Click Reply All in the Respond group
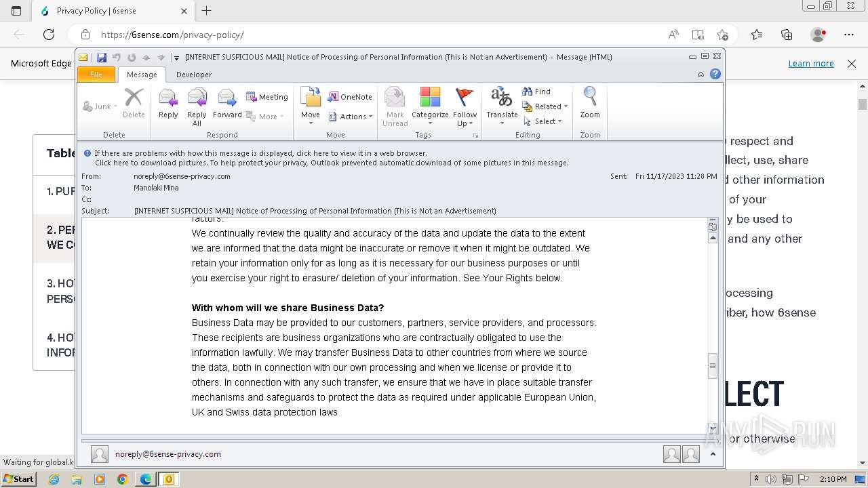The width and height of the screenshot is (868, 488). click(x=197, y=107)
